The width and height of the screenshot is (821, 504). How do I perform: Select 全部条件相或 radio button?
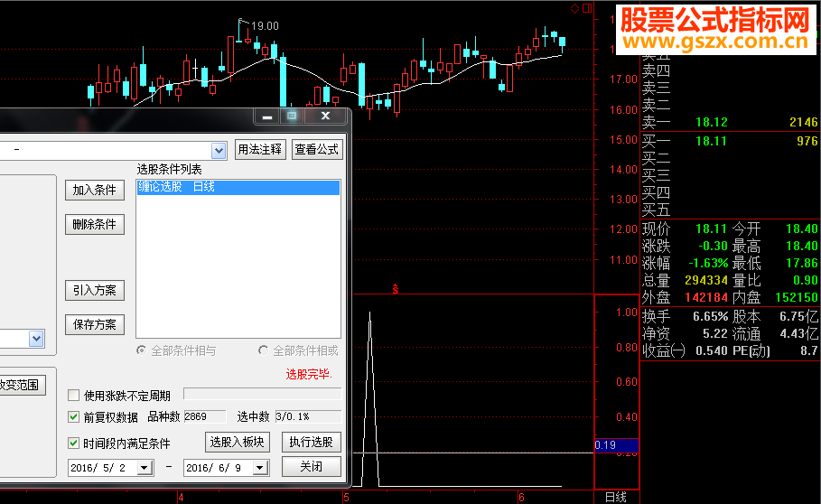coord(264,350)
